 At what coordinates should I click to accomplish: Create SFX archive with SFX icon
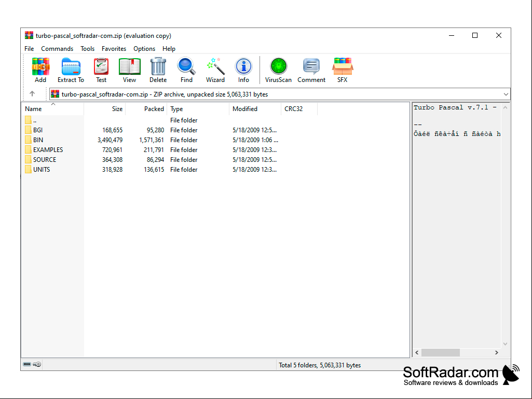(343, 70)
